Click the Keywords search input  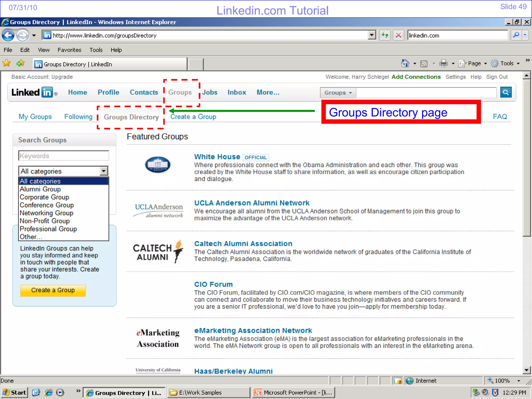coord(64,156)
